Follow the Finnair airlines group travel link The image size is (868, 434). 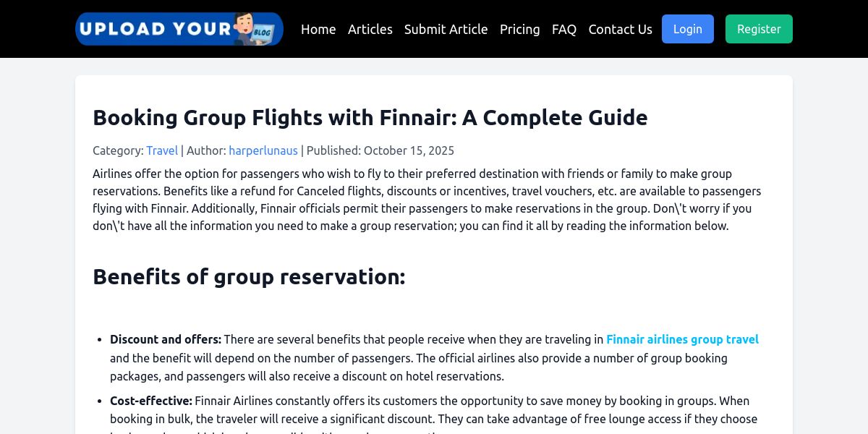tap(682, 339)
